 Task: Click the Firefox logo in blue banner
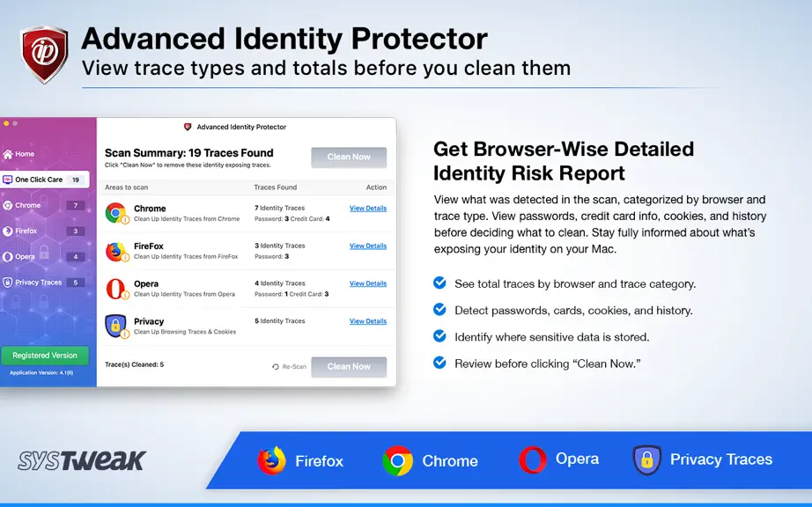pyautogui.click(x=272, y=460)
